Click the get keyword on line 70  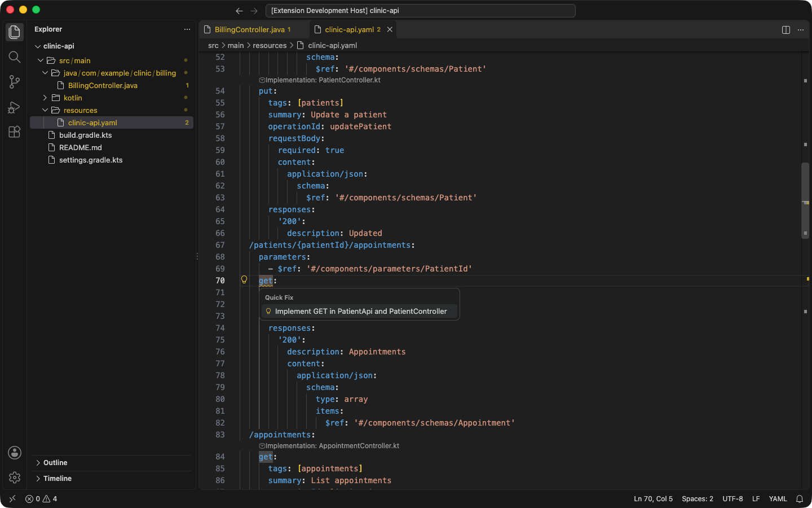tap(266, 281)
